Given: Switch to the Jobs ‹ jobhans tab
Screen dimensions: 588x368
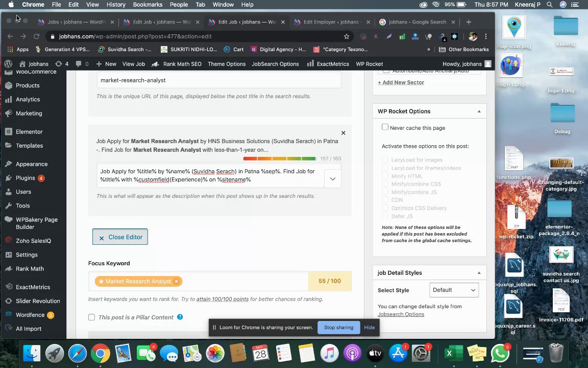Looking at the screenshot, I should (x=76, y=22).
